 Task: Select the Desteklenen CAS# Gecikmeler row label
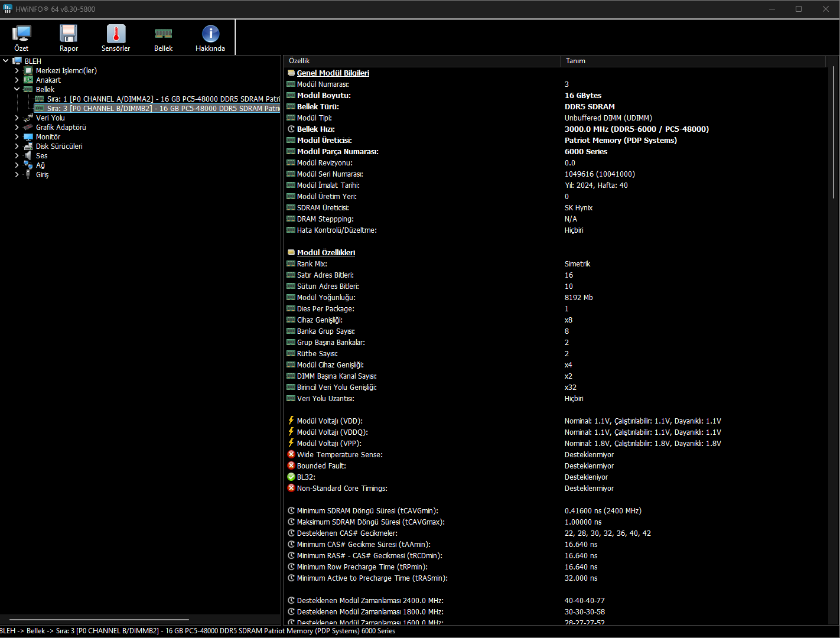tap(347, 533)
